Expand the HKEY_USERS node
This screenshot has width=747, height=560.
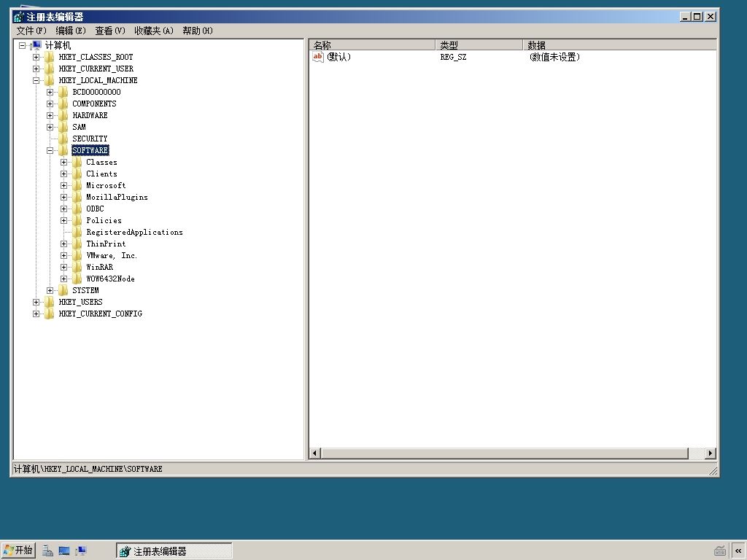click(x=36, y=303)
